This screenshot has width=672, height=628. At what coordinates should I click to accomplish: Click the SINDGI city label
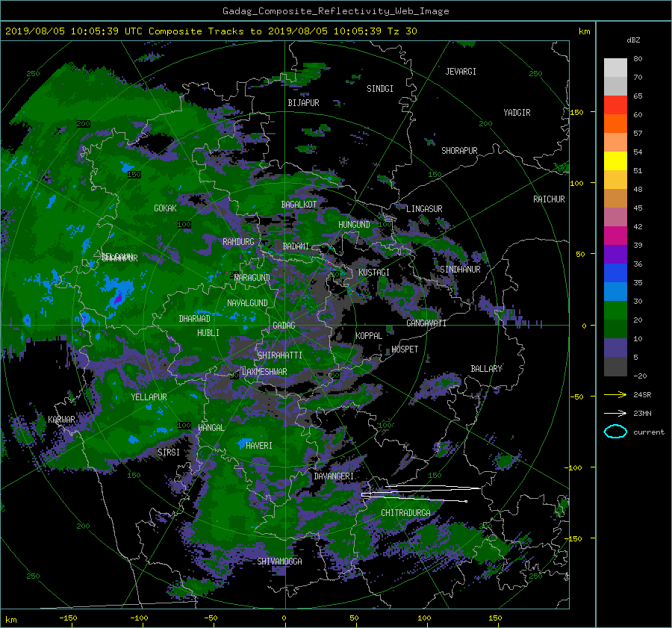(x=380, y=89)
